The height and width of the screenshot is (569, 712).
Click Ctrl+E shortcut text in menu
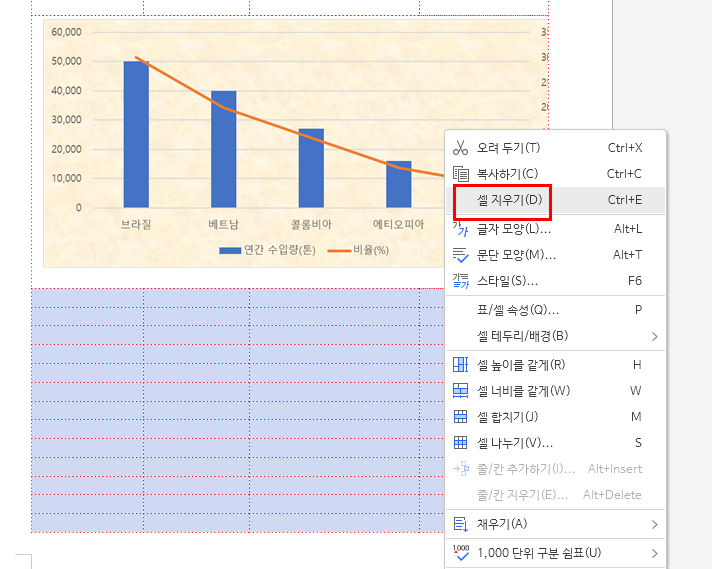[625, 200]
